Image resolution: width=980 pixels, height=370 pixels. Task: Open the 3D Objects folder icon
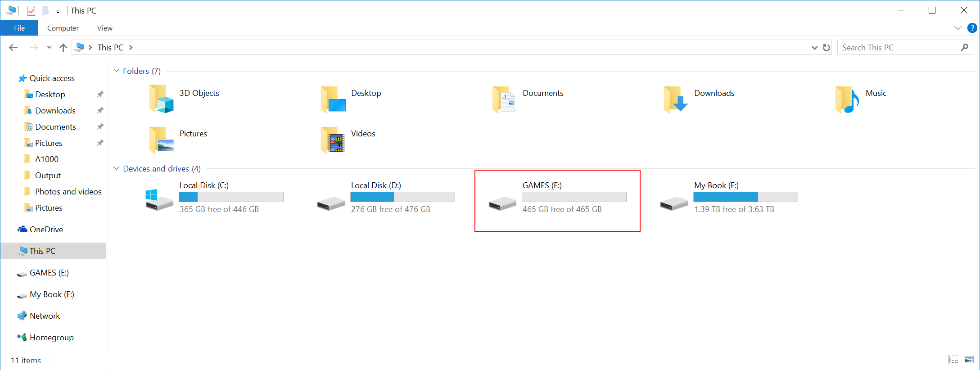click(x=161, y=99)
